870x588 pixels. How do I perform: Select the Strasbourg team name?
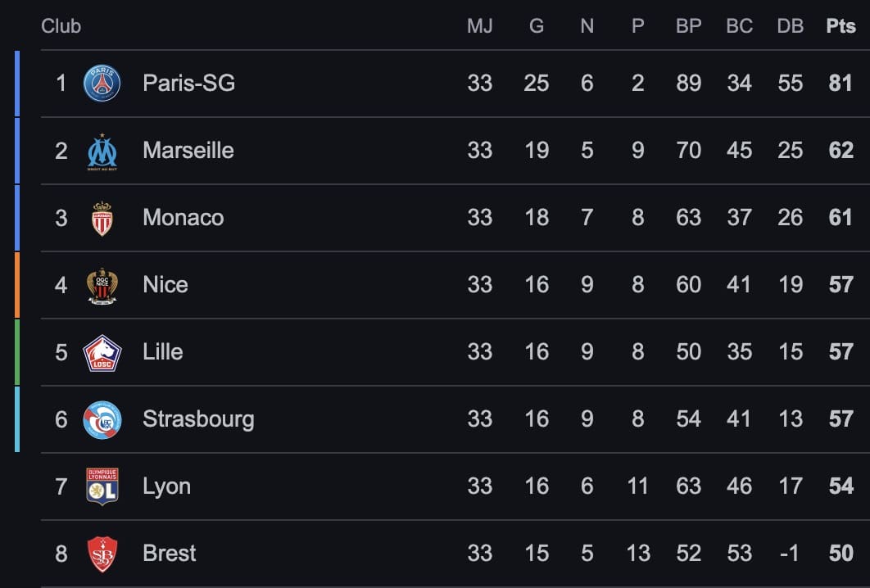point(198,419)
